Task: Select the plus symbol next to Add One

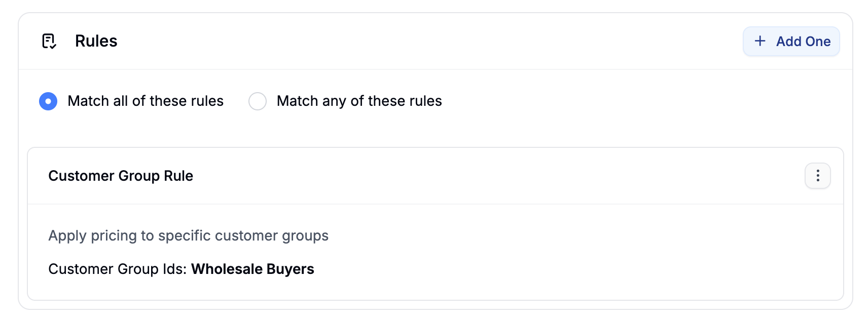Action: point(760,41)
